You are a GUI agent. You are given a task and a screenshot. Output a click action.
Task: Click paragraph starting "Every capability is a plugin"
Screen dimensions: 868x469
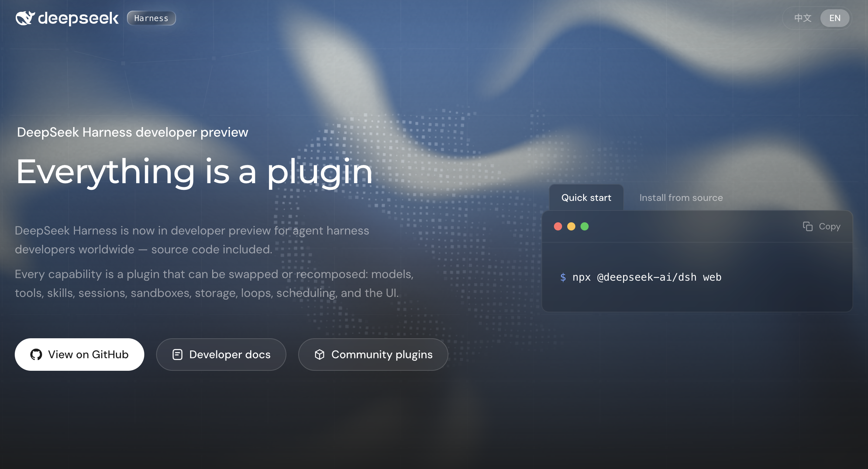click(214, 284)
